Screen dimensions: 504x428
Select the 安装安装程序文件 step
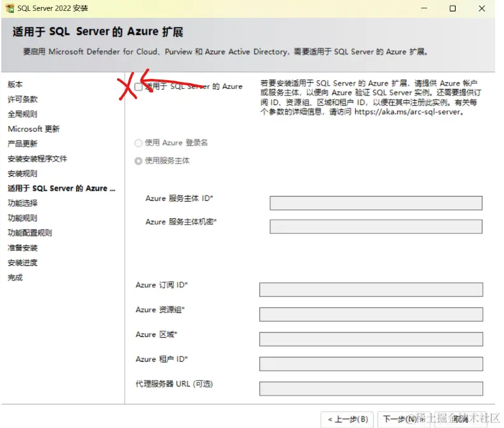(x=37, y=159)
